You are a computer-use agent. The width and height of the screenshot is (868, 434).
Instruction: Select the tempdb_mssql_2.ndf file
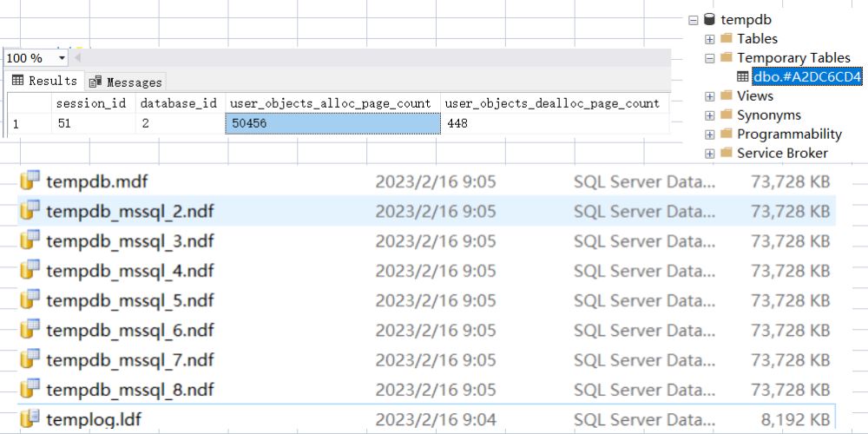(x=129, y=211)
